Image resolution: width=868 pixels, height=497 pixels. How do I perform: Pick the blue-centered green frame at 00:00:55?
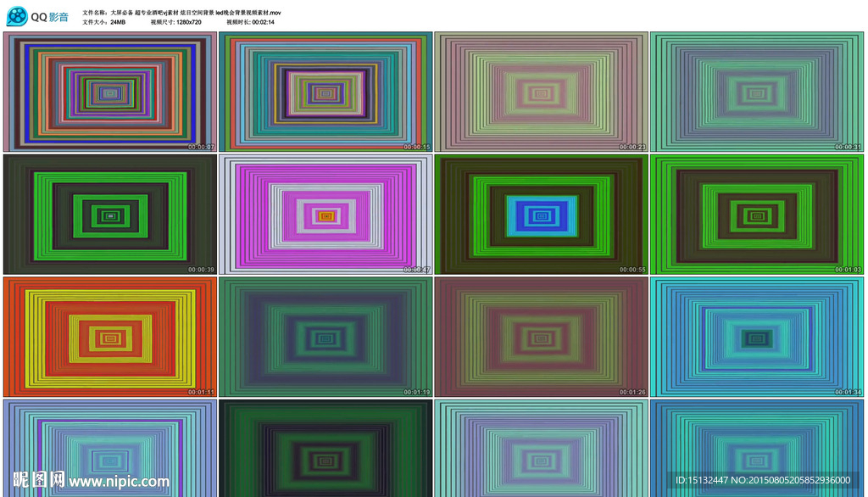click(542, 215)
